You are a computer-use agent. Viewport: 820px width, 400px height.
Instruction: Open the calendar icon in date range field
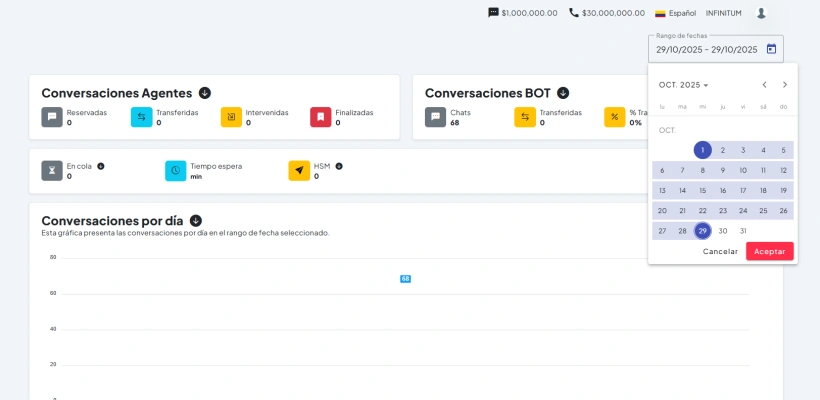coord(771,49)
